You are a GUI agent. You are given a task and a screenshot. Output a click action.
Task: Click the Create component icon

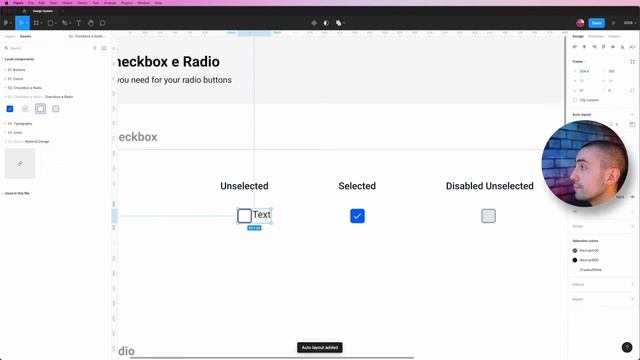pyautogui.click(x=314, y=23)
